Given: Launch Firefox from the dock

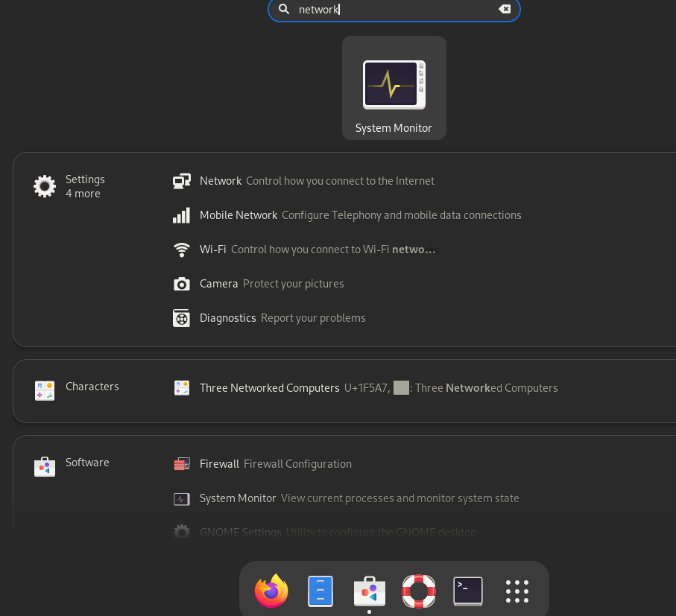Looking at the screenshot, I should pos(271,591).
